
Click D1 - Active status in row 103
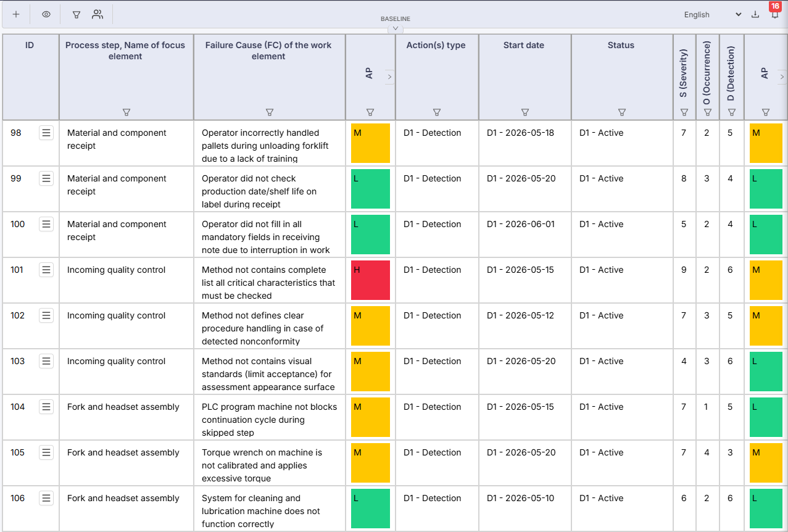[602, 361]
